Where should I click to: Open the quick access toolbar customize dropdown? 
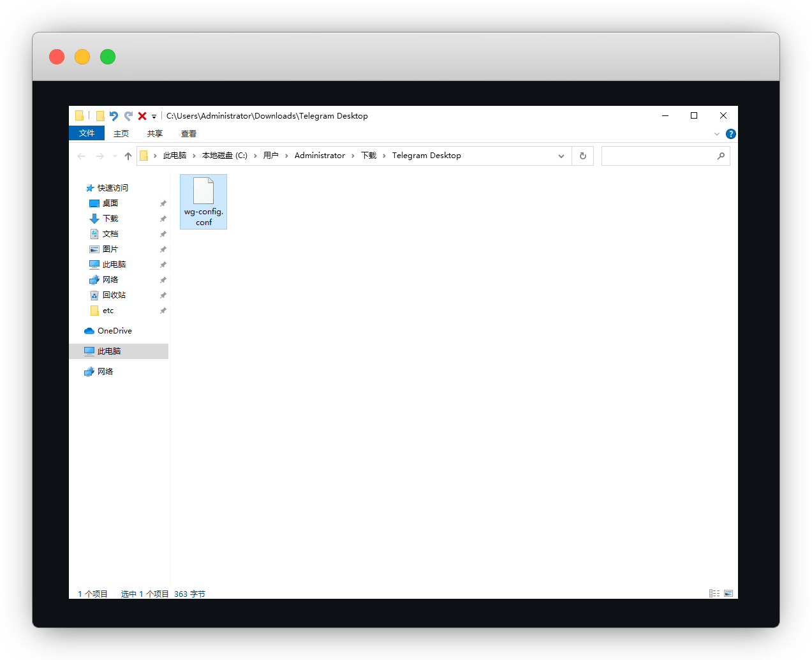154,117
